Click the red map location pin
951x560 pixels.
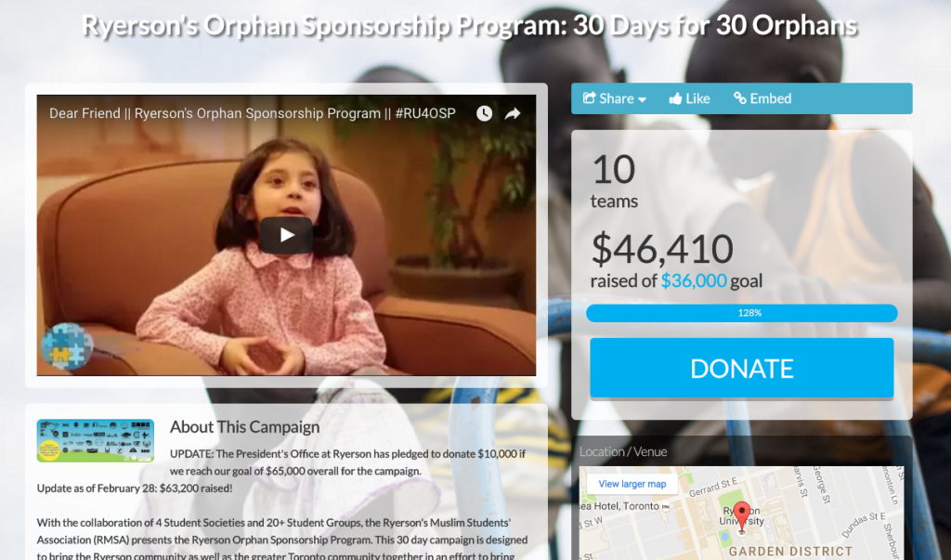741,517
